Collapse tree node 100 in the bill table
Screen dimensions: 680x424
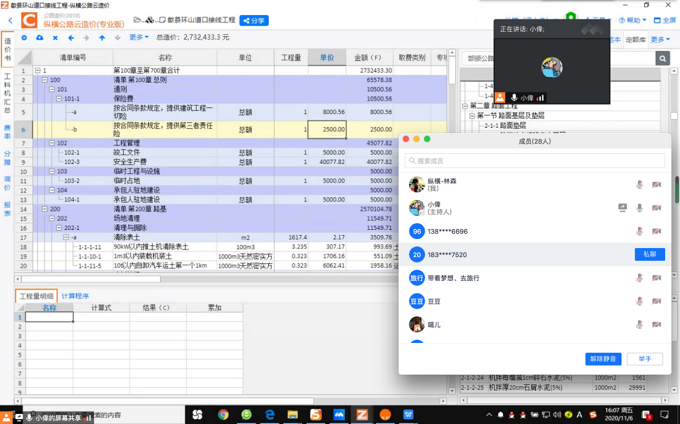45,80
